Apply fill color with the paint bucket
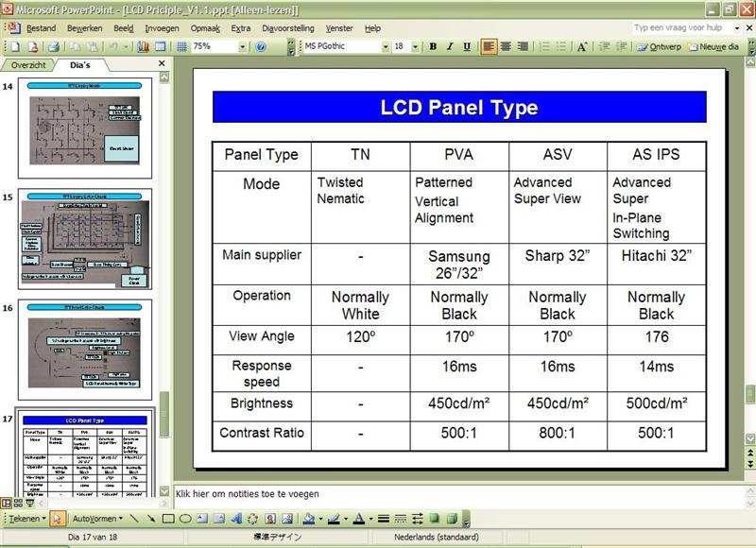The height and width of the screenshot is (548, 756). [309, 519]
